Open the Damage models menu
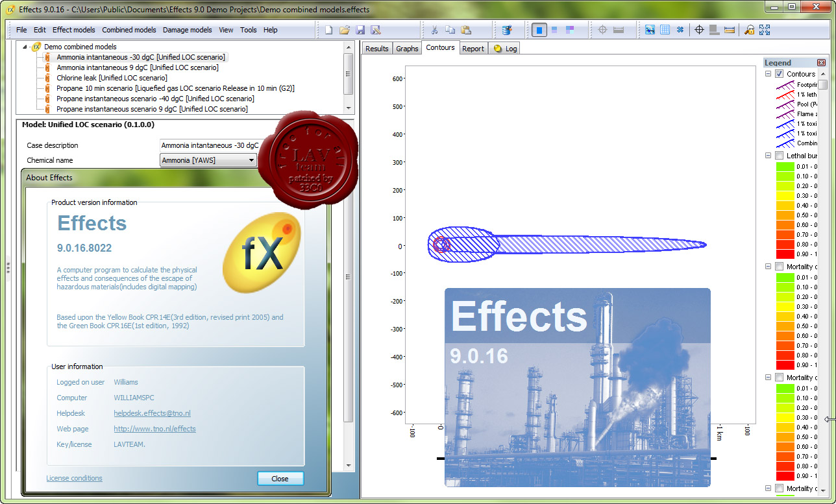This screenshot has height=504, width=836. (188, 30)
